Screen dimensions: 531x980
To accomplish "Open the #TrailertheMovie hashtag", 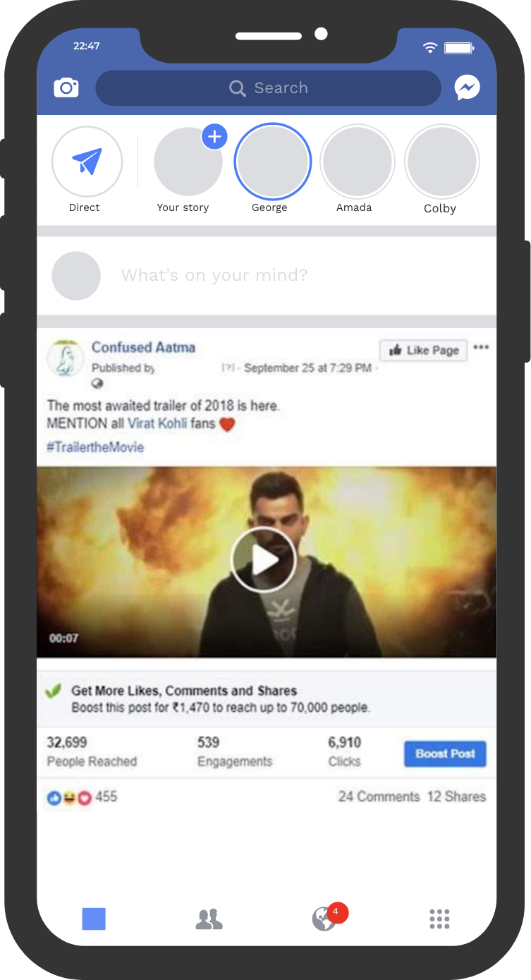I will pos(95,447).
